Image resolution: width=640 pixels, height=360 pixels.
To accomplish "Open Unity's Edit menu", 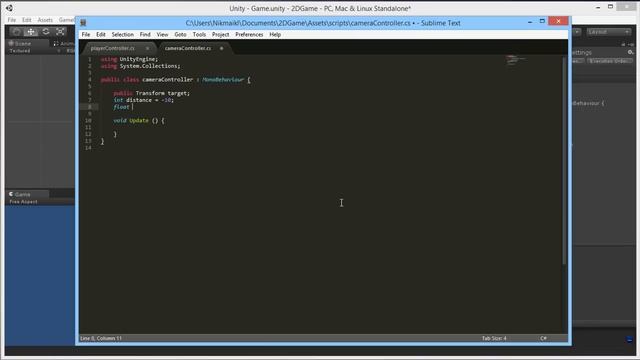I will tap(27, 20).
